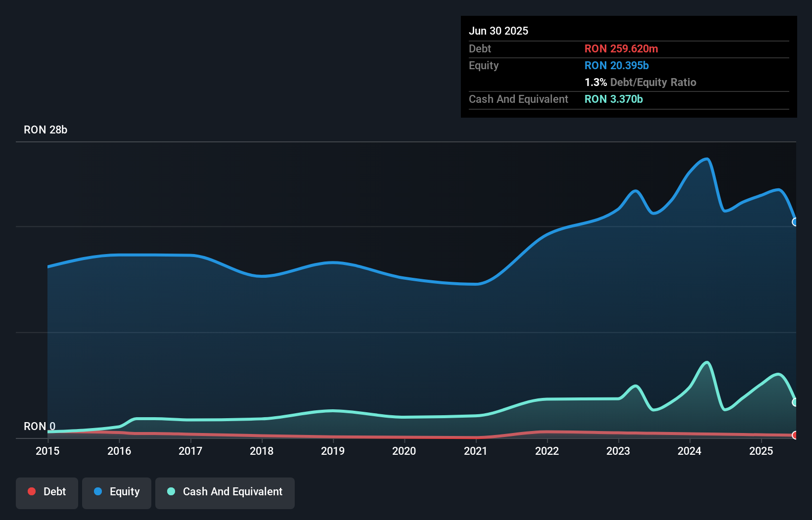Click the RON 20.395b equity value

coord(616,66)
